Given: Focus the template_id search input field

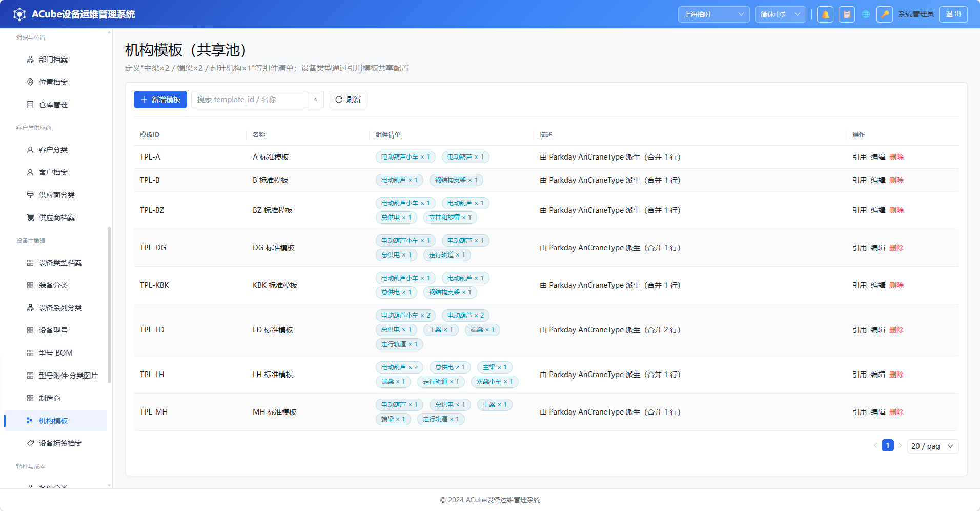Looking at the screenshot, I should click(250, 100).
